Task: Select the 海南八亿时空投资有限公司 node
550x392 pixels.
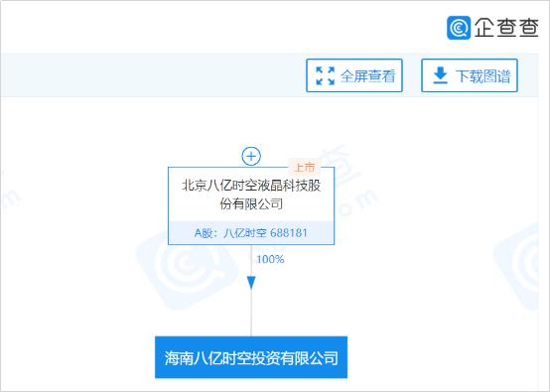Action: point(251,357)
